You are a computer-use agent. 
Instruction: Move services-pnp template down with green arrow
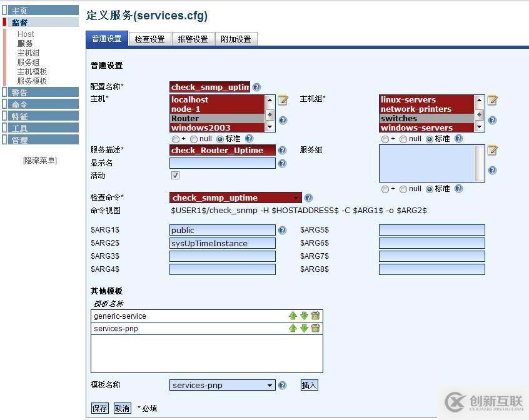coord(304,328)
